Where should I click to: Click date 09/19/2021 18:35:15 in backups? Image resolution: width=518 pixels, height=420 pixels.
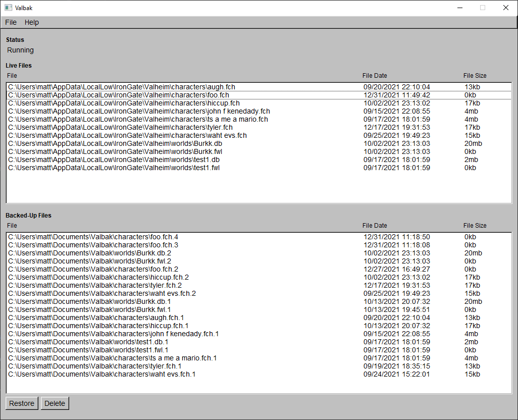[397, 366]
